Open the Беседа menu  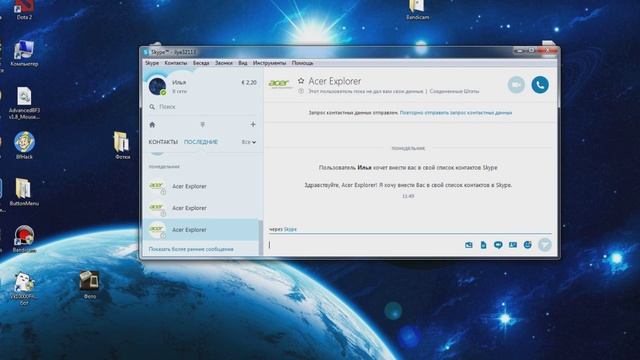point(201,63)
